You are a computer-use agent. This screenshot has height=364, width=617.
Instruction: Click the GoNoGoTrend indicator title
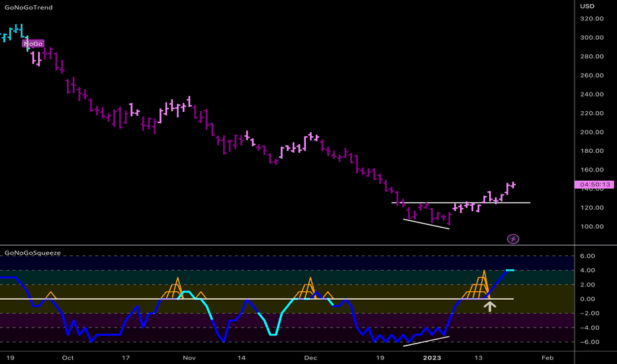click(x=28, y=7)
